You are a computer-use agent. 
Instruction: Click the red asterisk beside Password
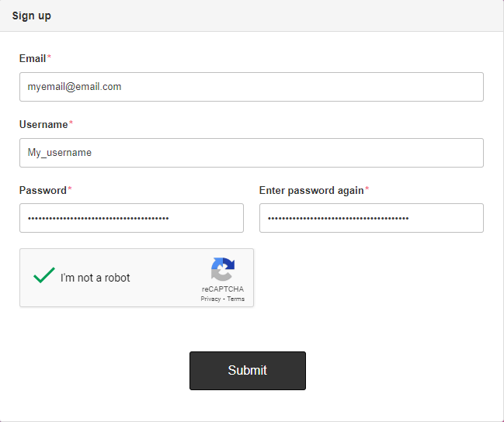click(x=70, y=189)
